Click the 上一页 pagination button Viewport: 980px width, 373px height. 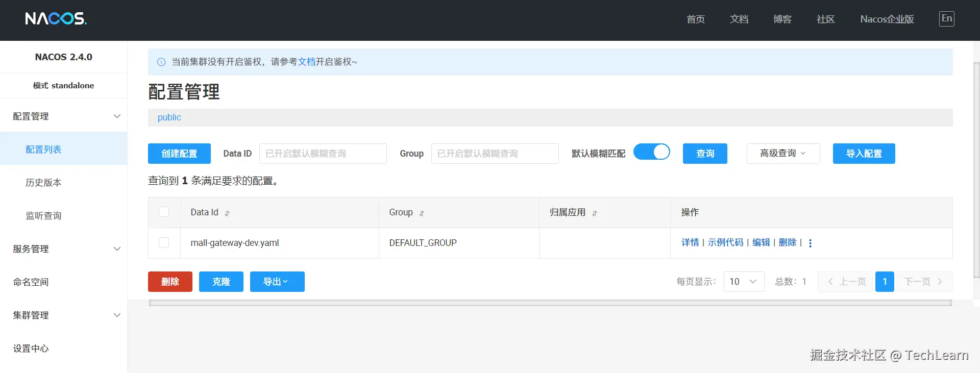tap(846, 282)
